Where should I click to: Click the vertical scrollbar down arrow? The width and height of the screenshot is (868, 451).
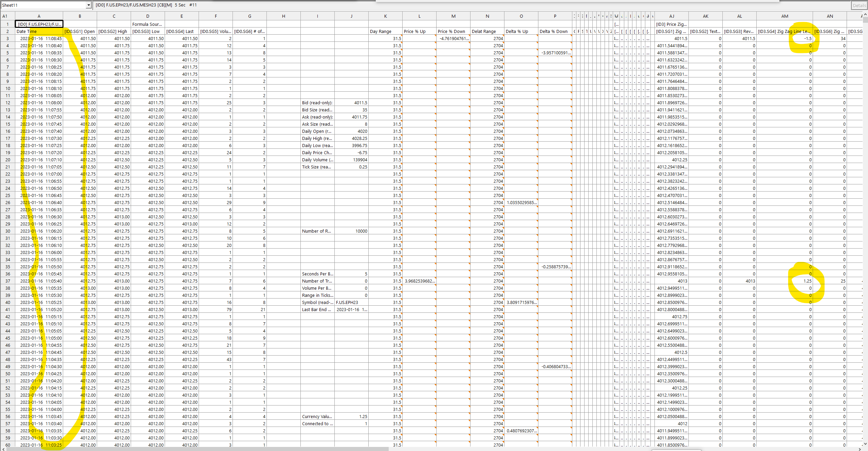865,444
